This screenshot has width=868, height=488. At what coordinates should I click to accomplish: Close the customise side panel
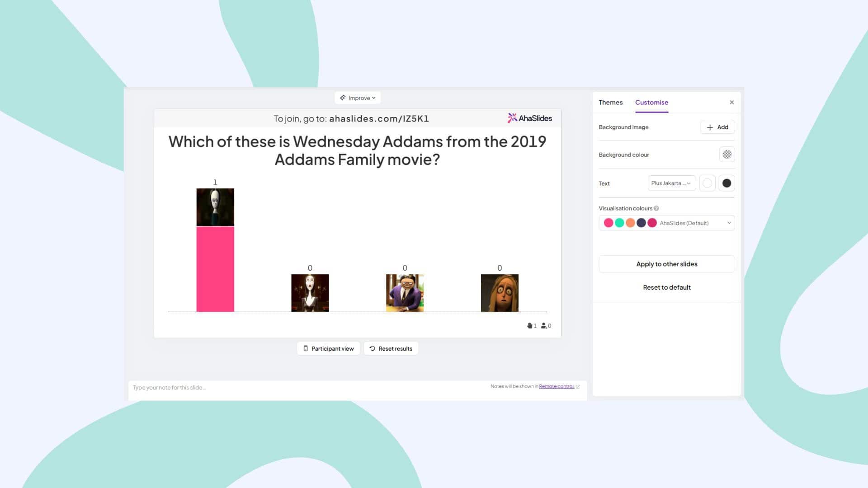point(731,103)
